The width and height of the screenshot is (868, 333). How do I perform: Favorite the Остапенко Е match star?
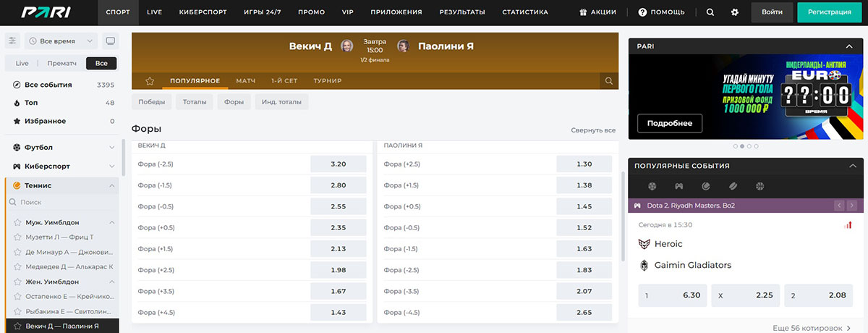[x=19, y=296]
